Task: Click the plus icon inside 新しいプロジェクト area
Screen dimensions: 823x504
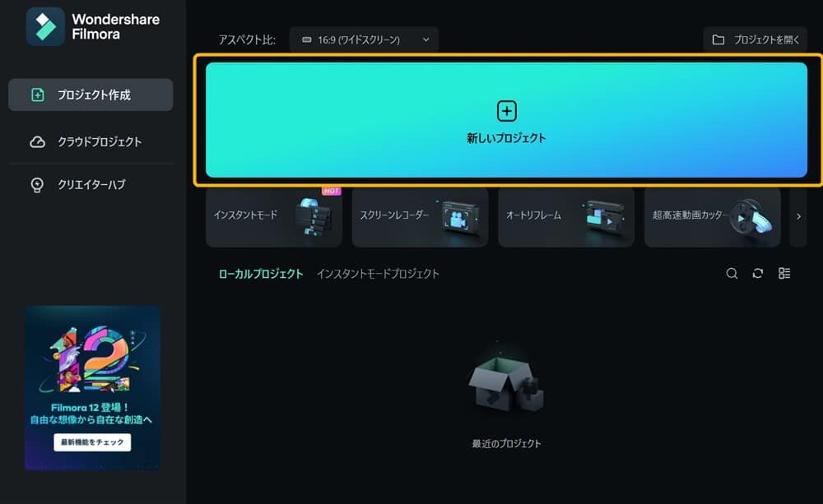Action: [x=506, y=109]
